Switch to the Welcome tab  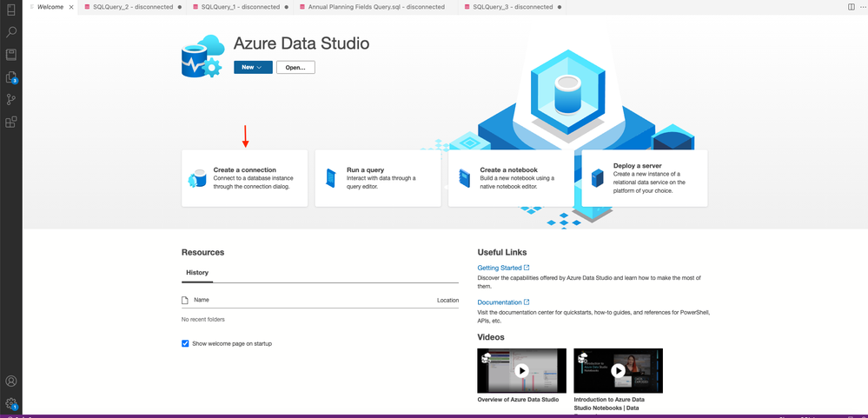pyautogui.click(x=50, y=7)
